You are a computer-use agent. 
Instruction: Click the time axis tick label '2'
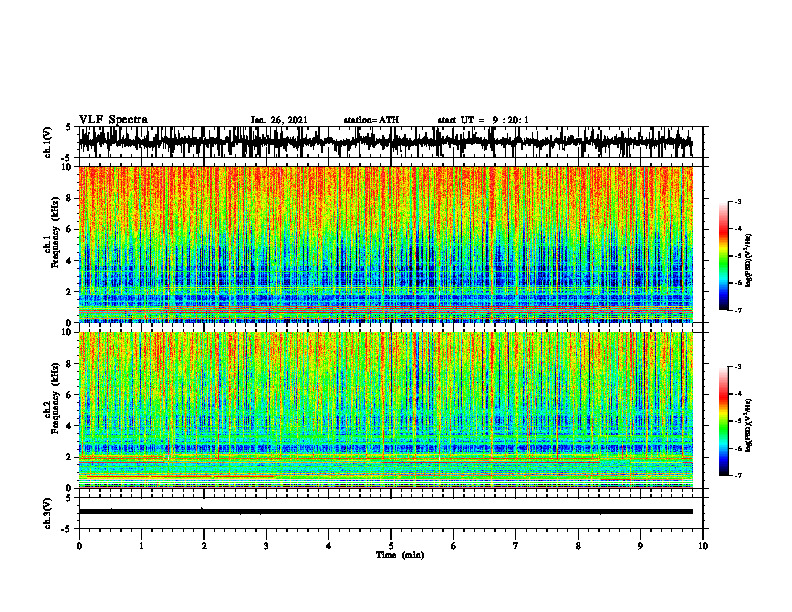tap(204, 546)
